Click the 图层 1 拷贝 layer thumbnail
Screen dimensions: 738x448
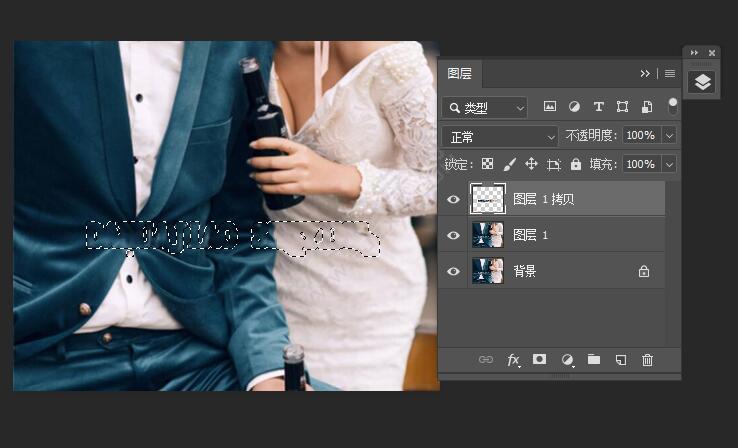[488, 199]
